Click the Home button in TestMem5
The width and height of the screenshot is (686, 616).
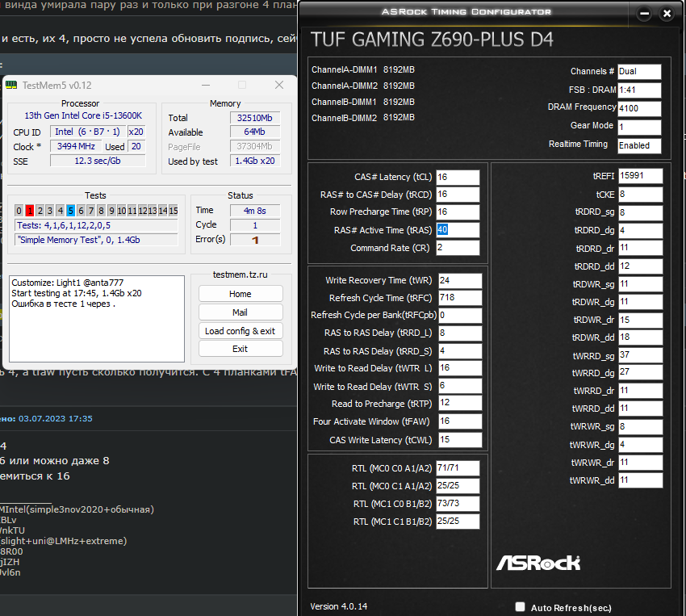(x=241, y=294)
